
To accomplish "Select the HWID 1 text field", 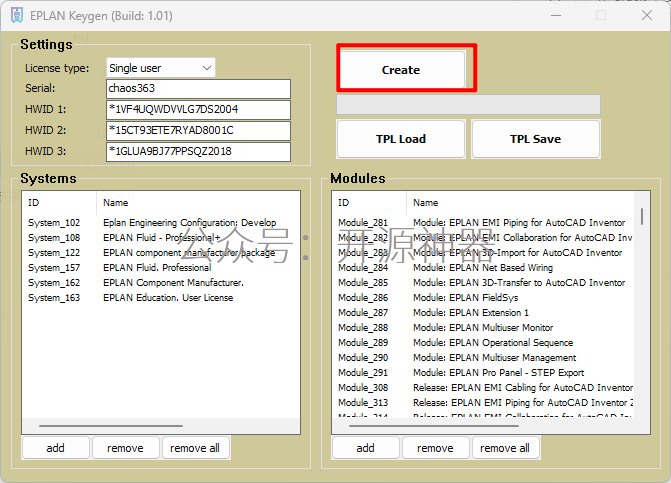I will pos(198,110).
